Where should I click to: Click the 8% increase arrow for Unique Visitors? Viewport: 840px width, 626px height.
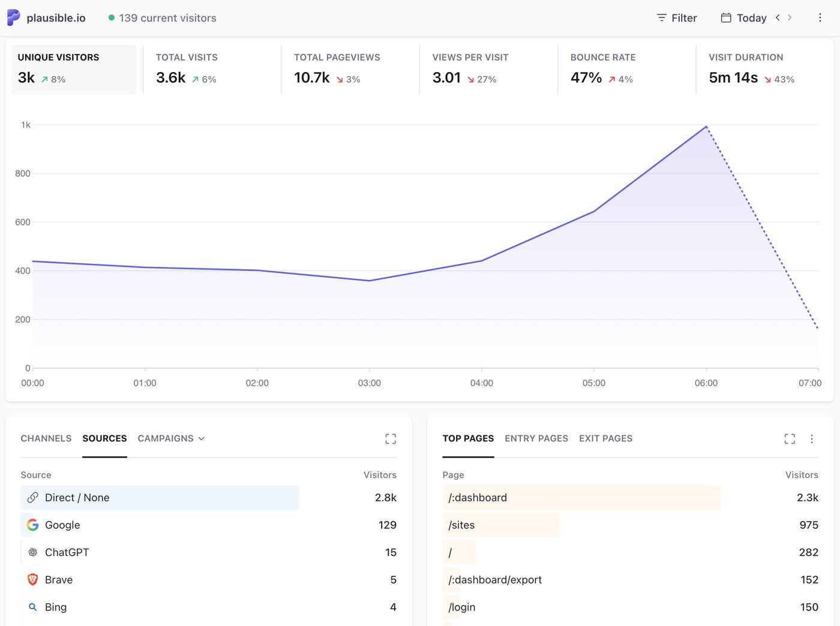click(44, 79)
